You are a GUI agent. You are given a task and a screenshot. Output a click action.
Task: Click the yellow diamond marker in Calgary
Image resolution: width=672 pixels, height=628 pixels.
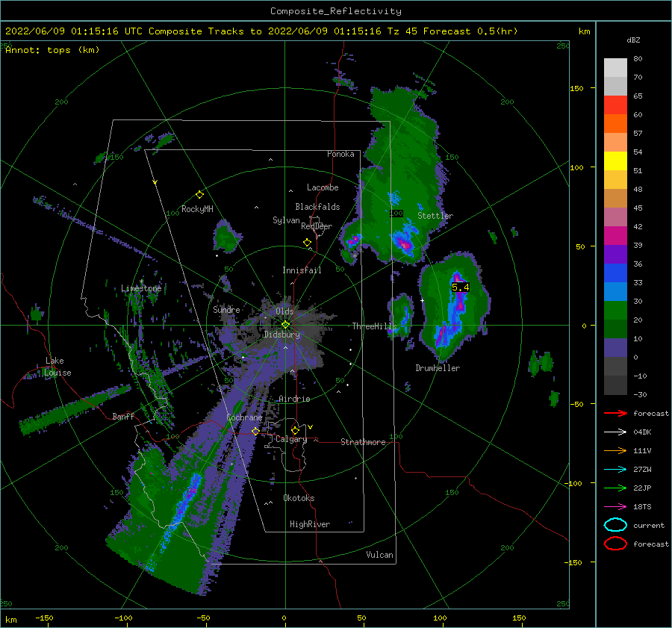pos(295,430)
